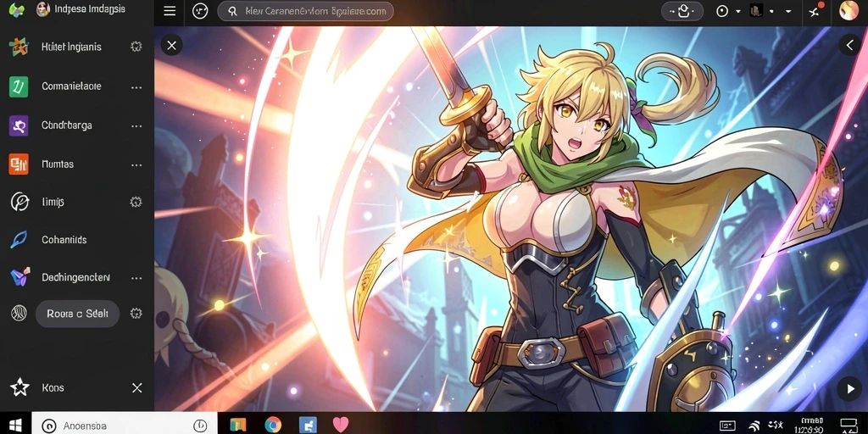Screen dimensions: 868x434
Task: Open the Dedhingencten sidebar icon
Action: 20,277
